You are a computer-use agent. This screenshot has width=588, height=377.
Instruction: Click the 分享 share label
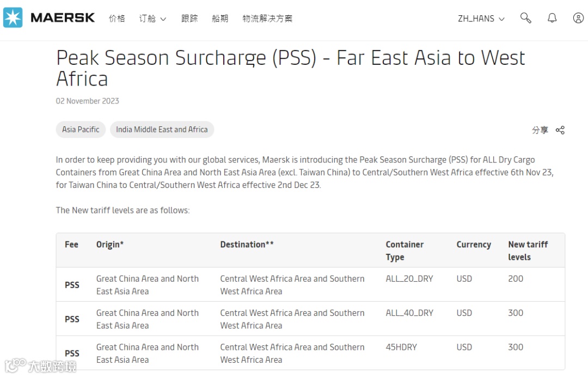(x=540, y=130)
